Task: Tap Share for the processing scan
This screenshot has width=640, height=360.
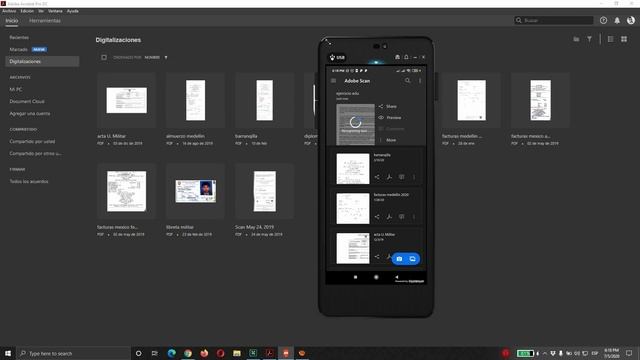Action: tap(387, 106)
